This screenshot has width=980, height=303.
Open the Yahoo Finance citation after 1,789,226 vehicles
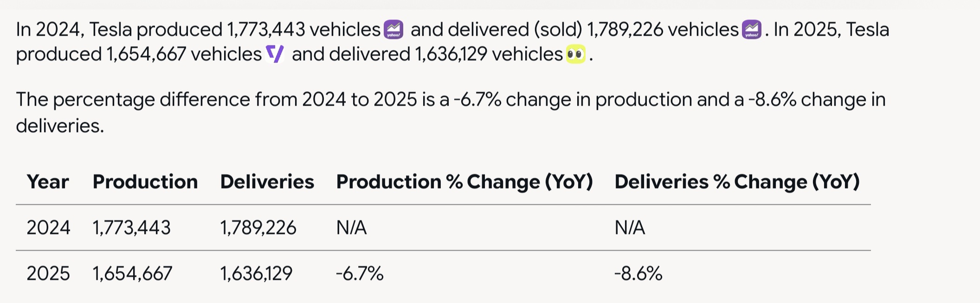752,30
